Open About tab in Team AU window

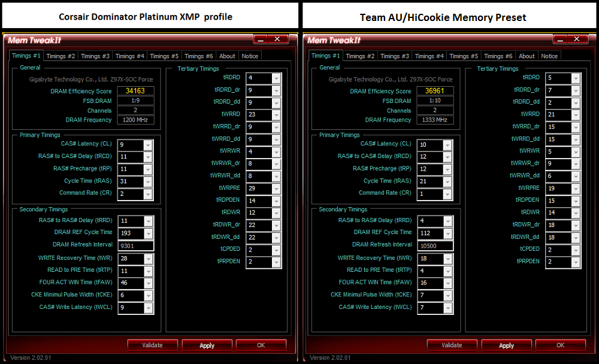pos(527,56)
